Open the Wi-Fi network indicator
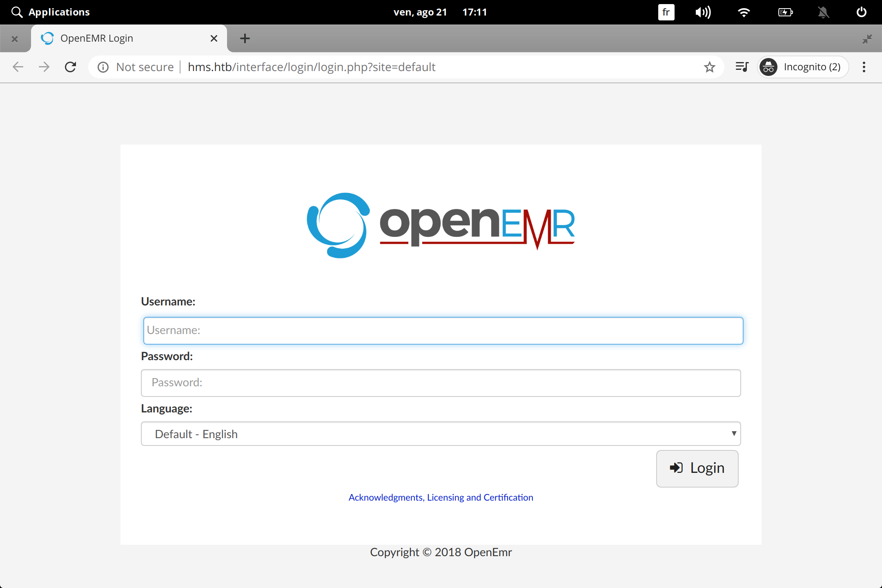This screenshot has height=588, width=882. click(744, 12)
